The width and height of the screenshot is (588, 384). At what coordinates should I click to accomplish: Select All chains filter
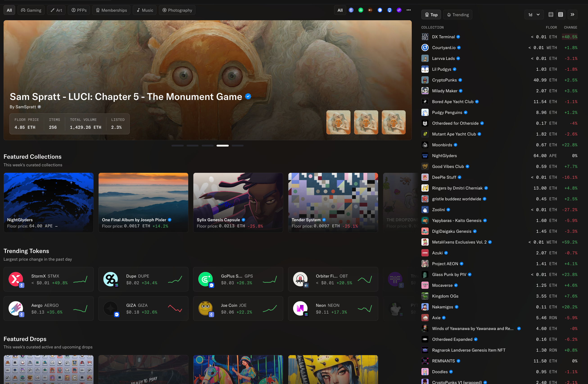pos(340,10)
